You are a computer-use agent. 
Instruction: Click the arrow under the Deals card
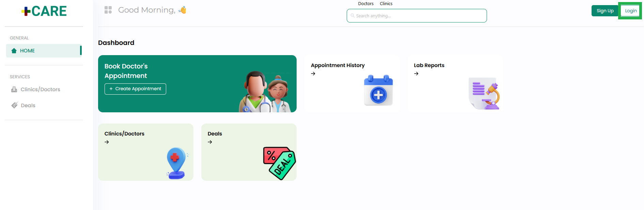coord(210,142)
